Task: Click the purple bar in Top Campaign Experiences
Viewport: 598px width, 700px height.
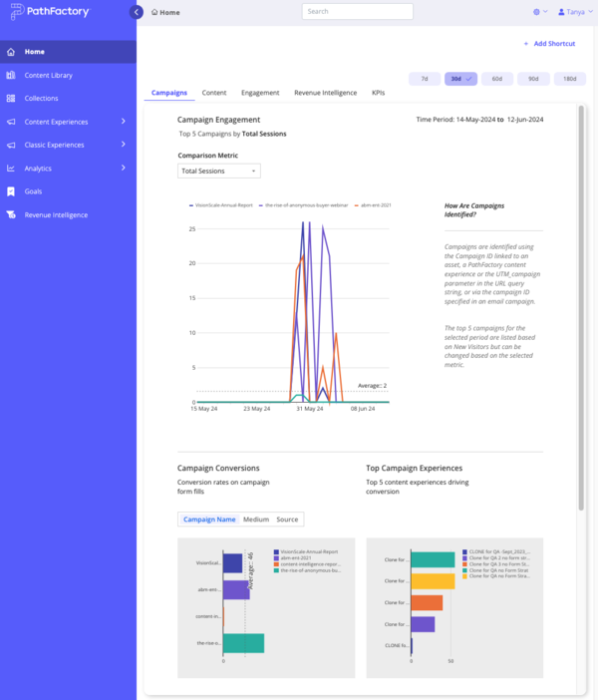Action: coord(423,624)
